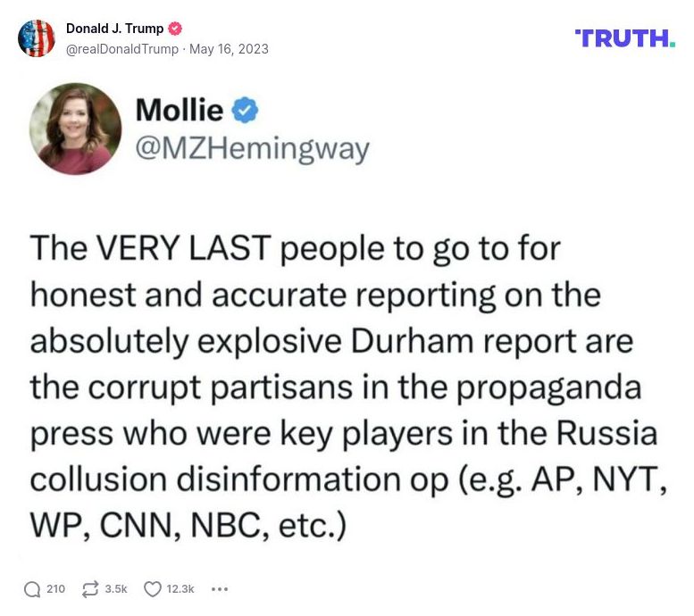Click the TRUTH. logo
694x616 pixels.
click(x=625, y=37)
